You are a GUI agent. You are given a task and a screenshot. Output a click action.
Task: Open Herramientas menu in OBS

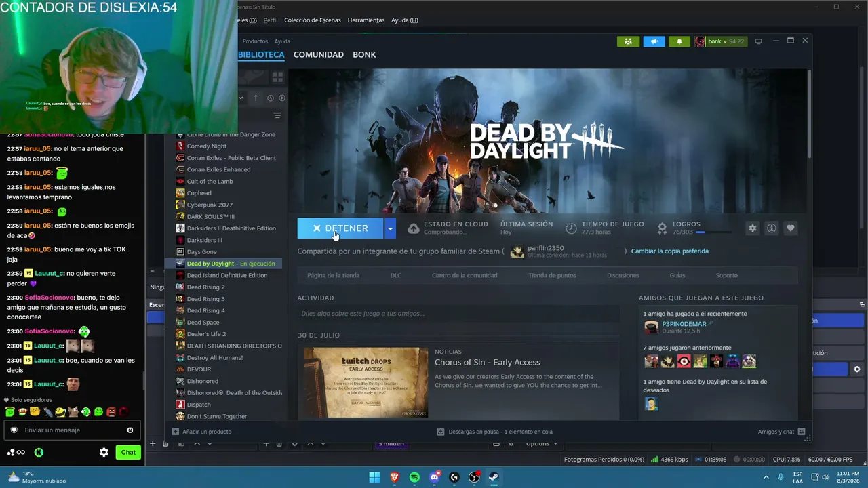coord(366,20)
